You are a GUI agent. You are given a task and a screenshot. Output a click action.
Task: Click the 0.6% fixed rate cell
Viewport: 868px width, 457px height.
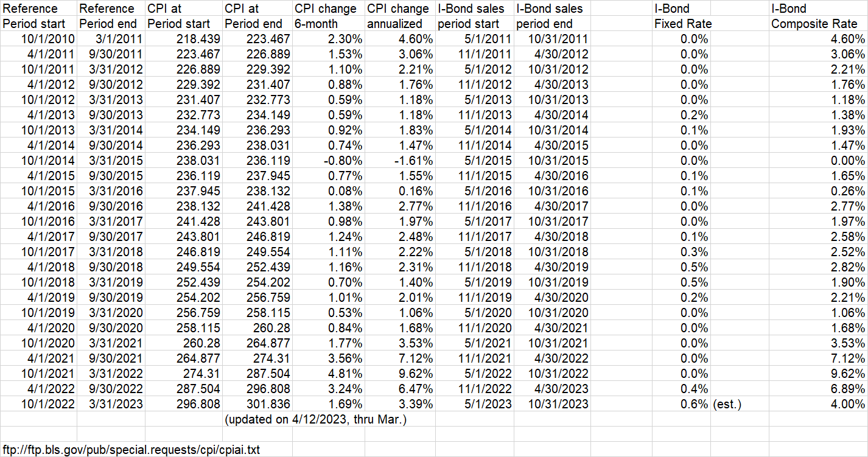[681, 404]
